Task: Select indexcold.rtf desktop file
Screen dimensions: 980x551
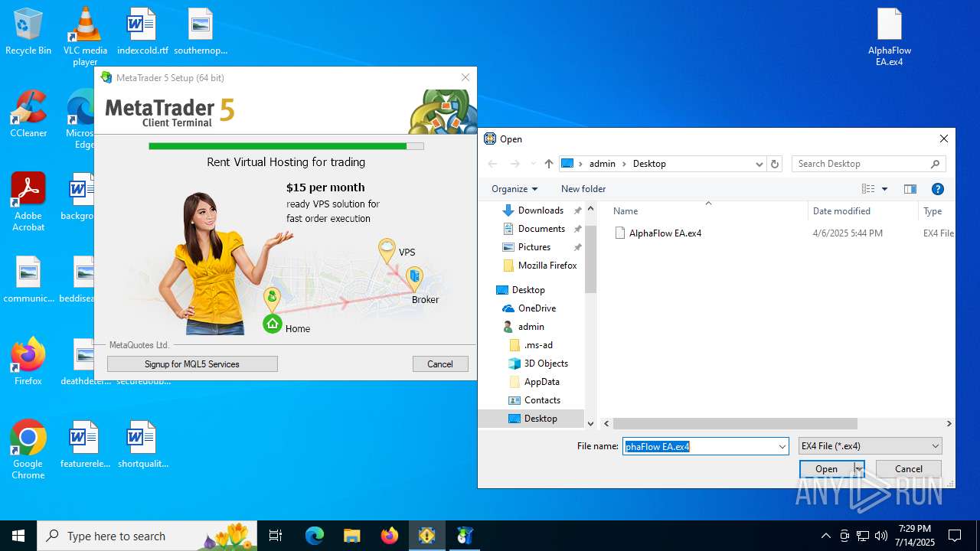Action: [x=142, y=31]
